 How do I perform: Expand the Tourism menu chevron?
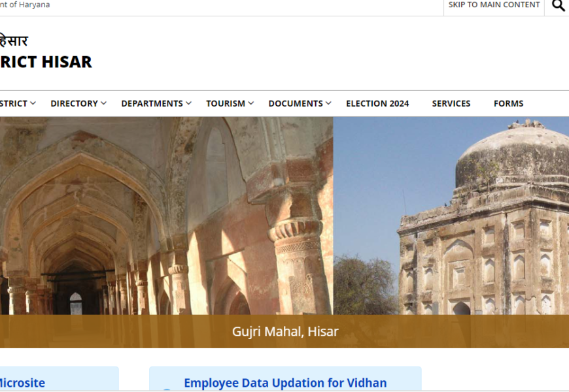click(x=250, y=103)
